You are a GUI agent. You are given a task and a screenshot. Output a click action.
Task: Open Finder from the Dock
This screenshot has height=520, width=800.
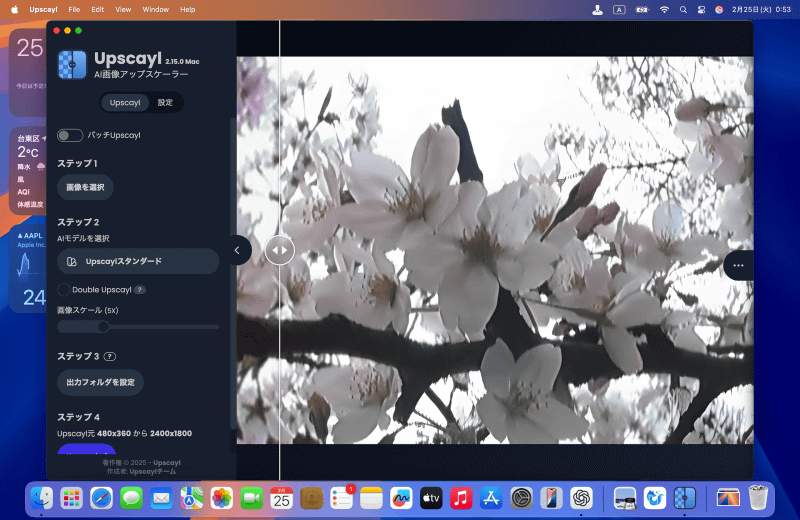(x=41, y=498)
